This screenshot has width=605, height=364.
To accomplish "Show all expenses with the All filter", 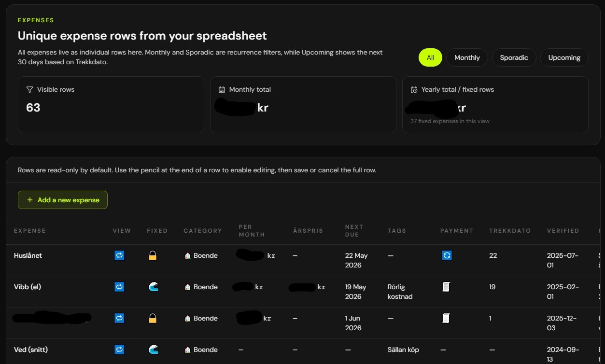I will (430, 57).
